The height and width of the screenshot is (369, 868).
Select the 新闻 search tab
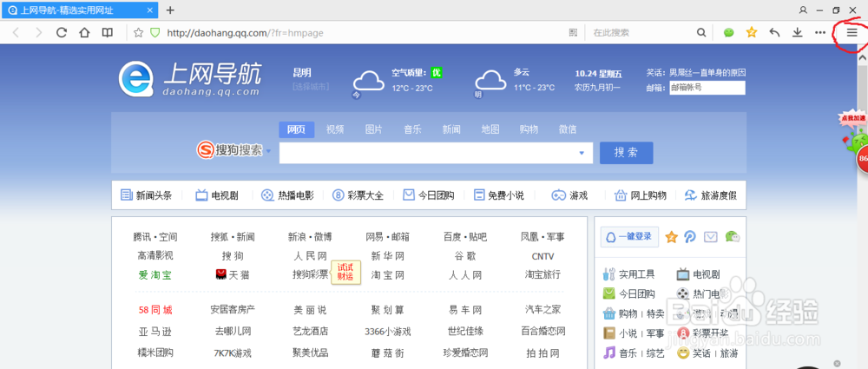coord(451,129)
